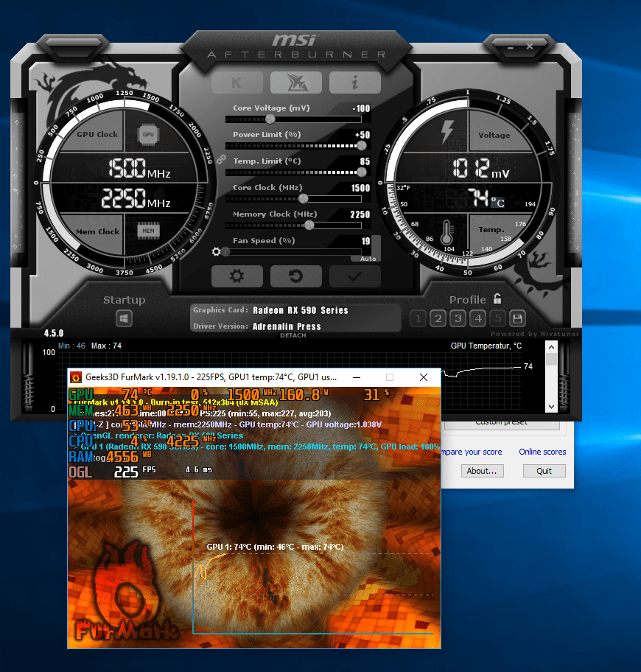The width and height of the screenshot is (641, 672).
Task: Adjust the Temp. Limit slider handle
Action: click(362, 172)
